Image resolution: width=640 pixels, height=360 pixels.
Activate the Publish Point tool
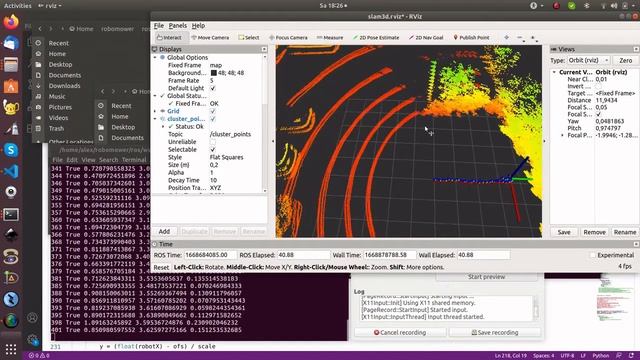click(x=471, y=38)
